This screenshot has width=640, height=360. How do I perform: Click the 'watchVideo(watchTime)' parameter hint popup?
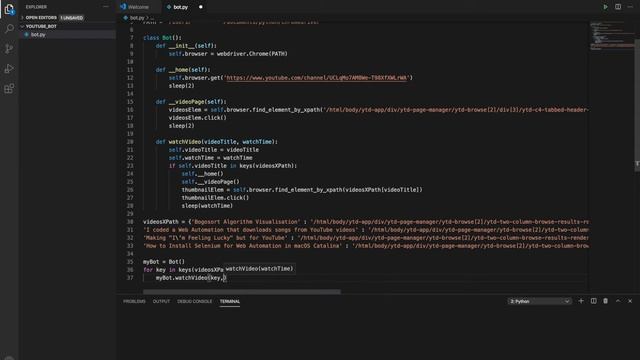259,269
